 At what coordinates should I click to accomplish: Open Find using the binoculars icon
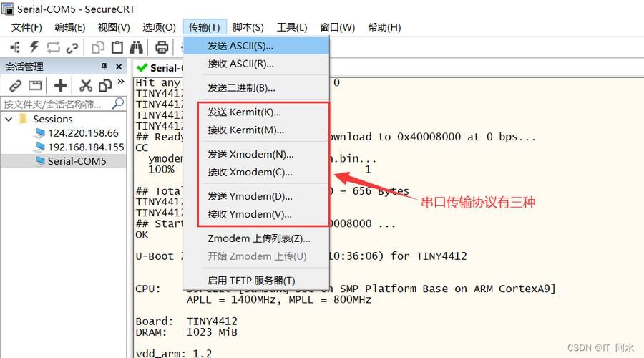pos(136,48)
